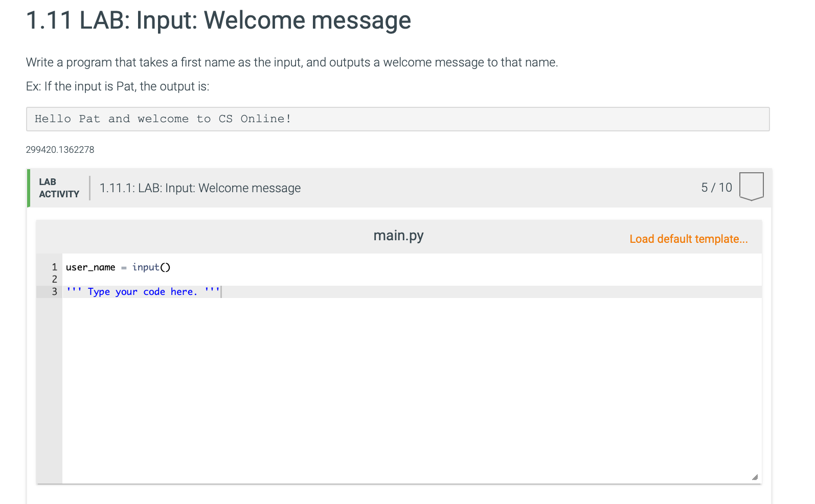The height and width of the screenshot is (504, 815).
Task: Click line number 1 in the gutter
Action: pos(54,267)
